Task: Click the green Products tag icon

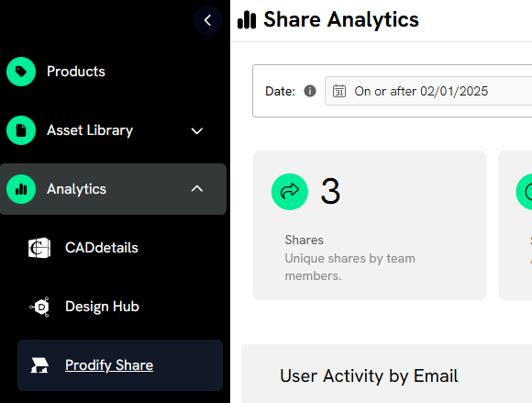Action: click(x=21, y=72)
